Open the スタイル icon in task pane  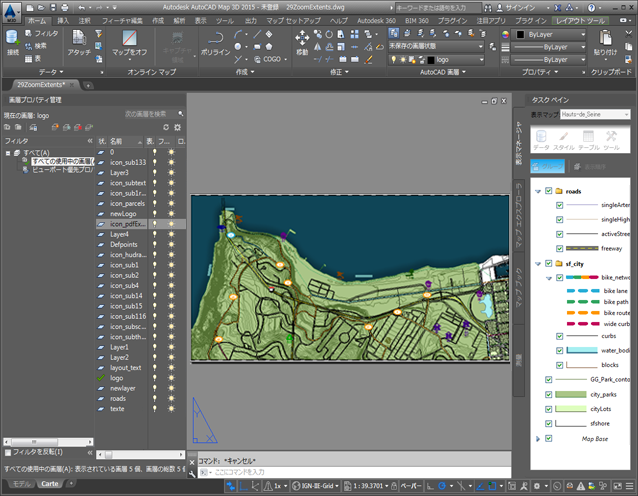(x=564, y=137)
